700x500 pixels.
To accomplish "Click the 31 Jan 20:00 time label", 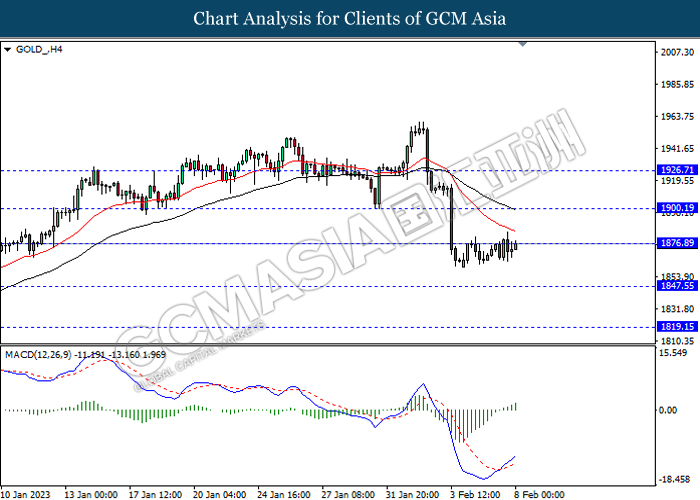I will coord(412,495).
